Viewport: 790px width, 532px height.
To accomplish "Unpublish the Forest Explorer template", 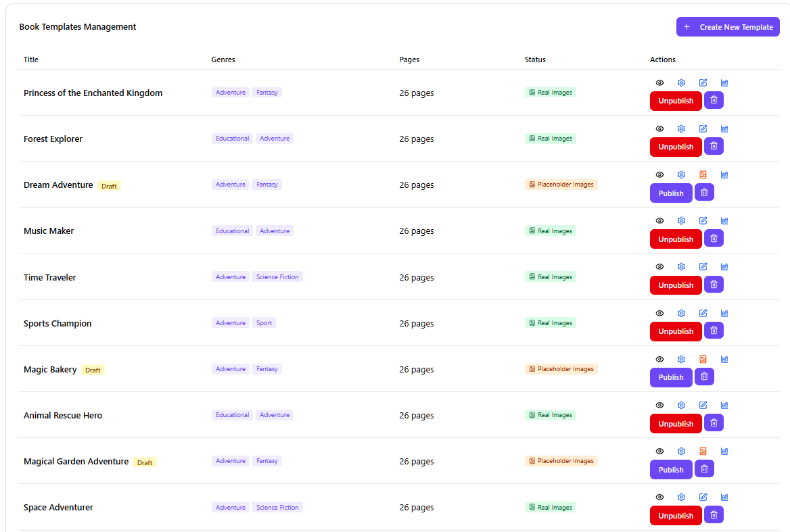I will pos(675,147).
